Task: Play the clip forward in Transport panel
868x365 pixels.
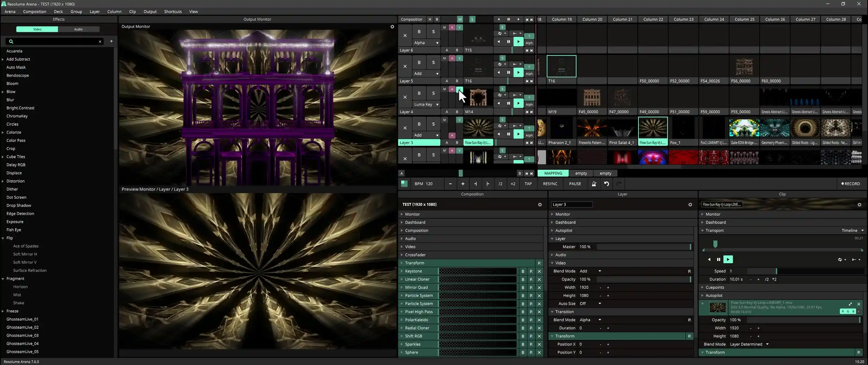Action: [x=728, y=260]
